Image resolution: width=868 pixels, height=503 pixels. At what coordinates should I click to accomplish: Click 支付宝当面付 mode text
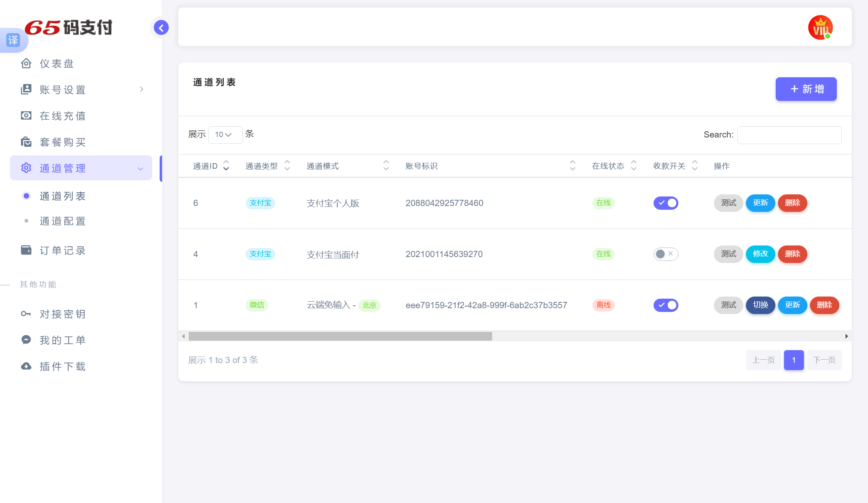(x=333, y=255)
